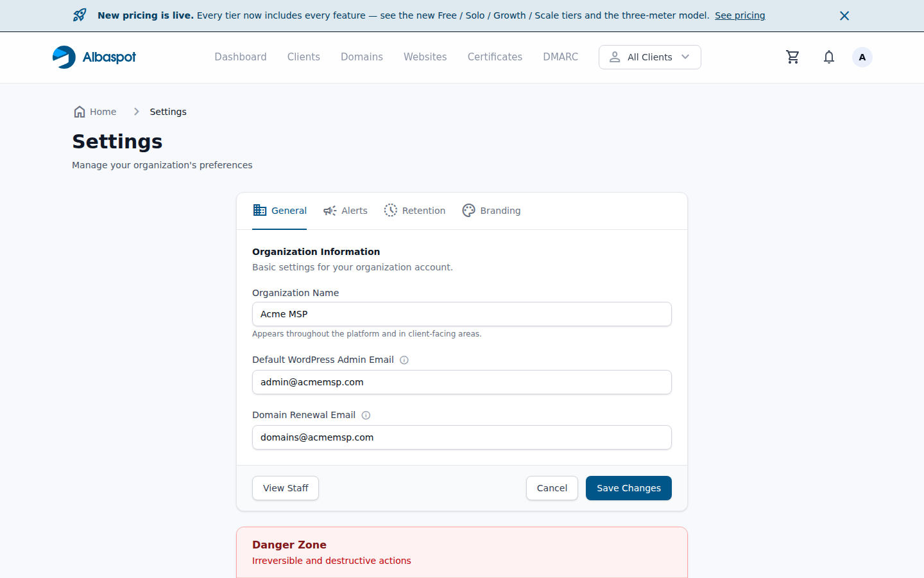
Task: Show info tooltip for WordPress Admin Email
Action: tap(404, 360)
